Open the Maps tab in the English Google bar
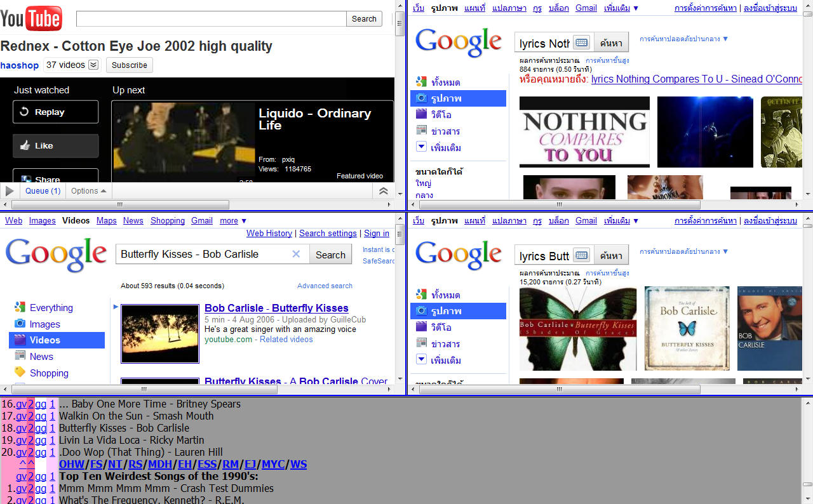The image size is (813, 504). coord(107,220)
